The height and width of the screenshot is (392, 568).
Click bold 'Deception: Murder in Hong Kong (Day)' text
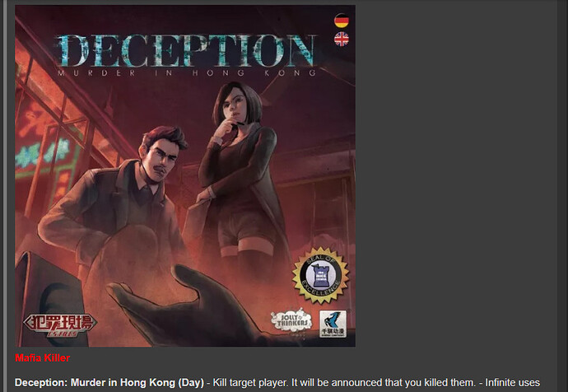point(109,383)
